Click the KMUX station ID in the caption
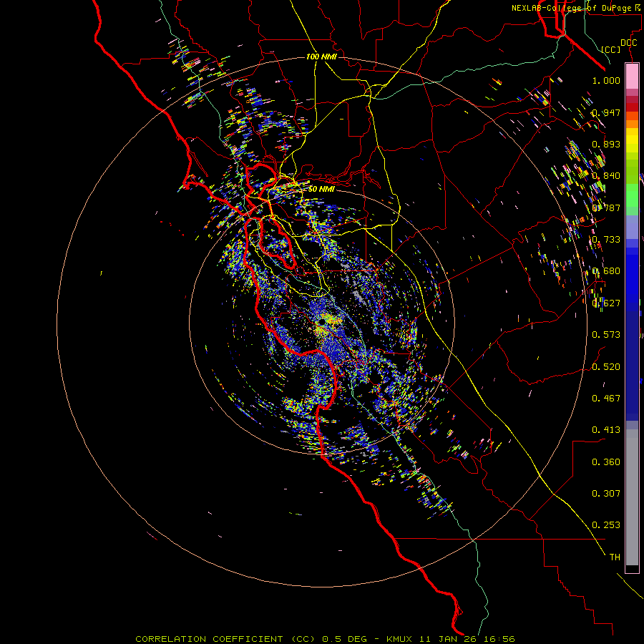644x644 pixels. click(x=399, y=639)
